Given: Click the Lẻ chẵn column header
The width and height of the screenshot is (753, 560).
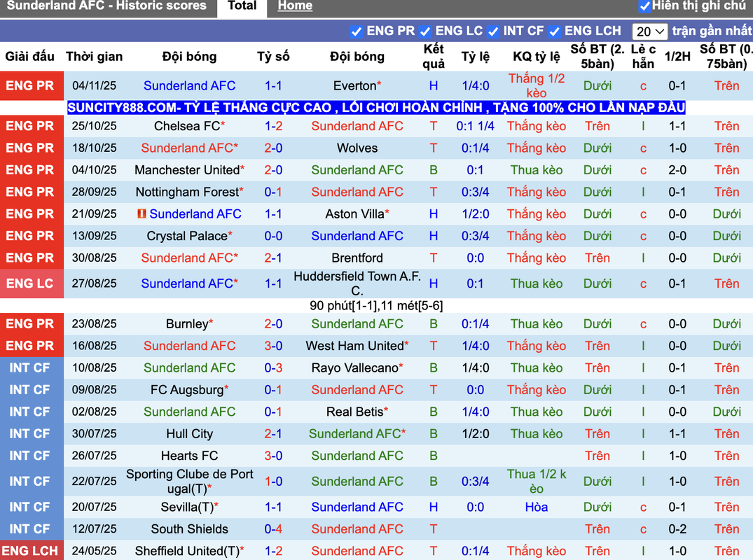Looking at the screenshot, I should point(643,57).
